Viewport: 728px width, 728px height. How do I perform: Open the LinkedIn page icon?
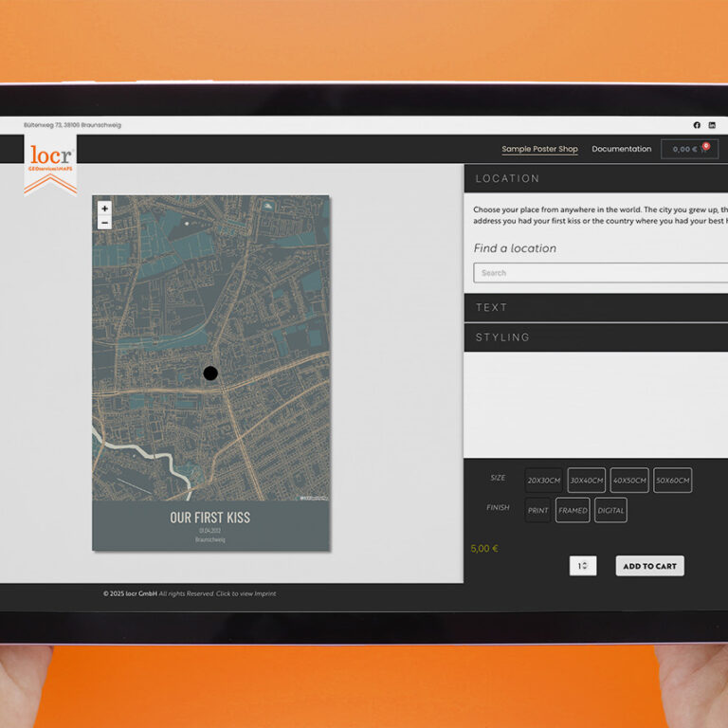[712, 125]
